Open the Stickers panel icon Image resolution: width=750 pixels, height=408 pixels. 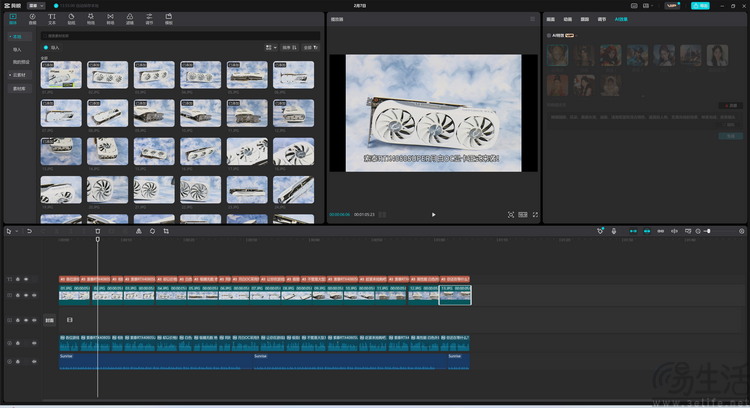(x=71, y=19)
